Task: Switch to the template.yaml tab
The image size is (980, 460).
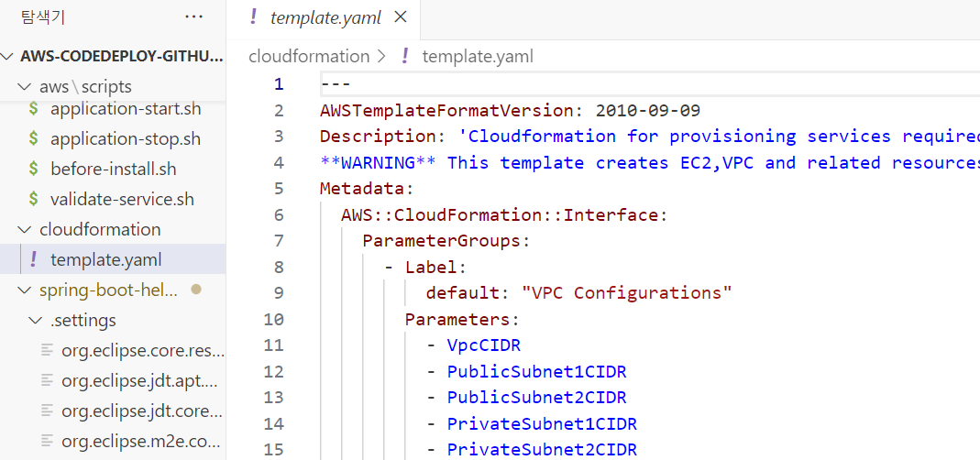Action: coord(325,18)
